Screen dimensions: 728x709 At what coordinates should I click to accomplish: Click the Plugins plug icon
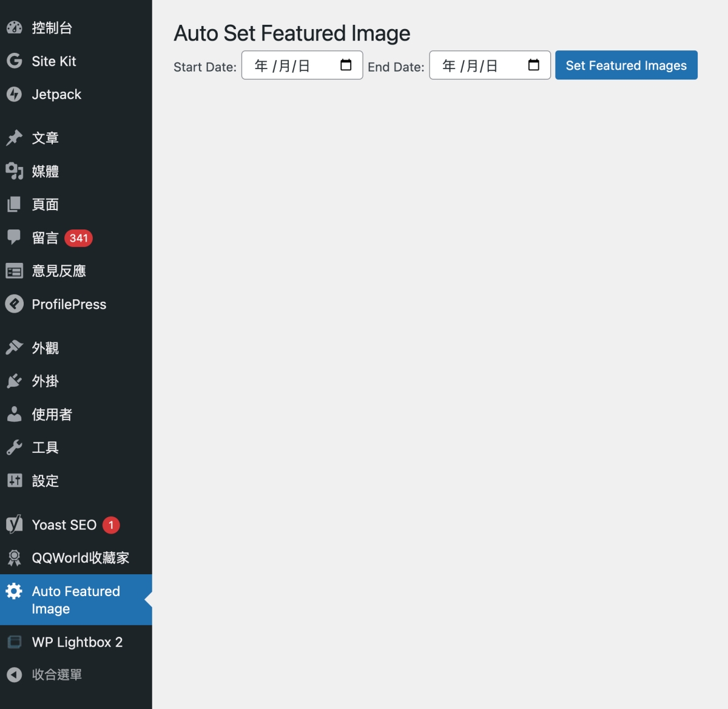pyautogui.click(x=15, y=381)
